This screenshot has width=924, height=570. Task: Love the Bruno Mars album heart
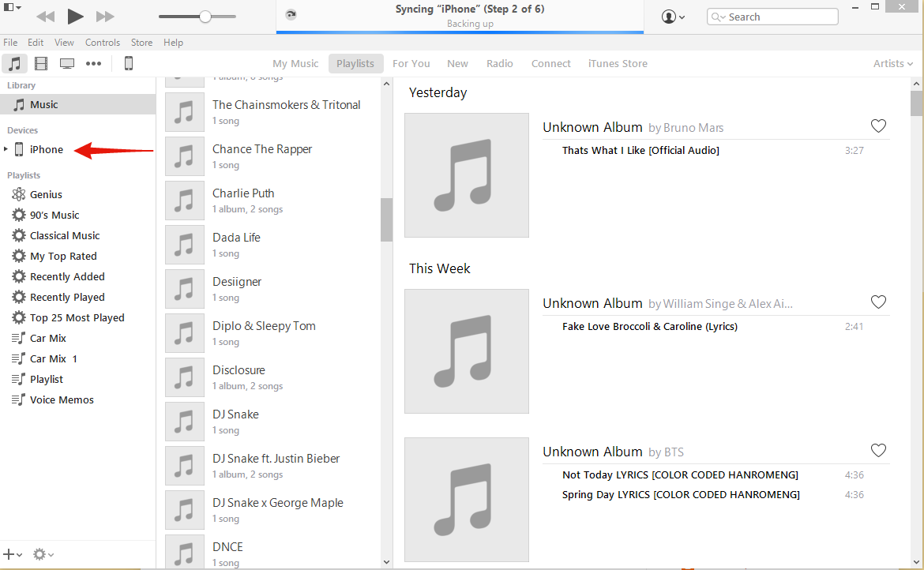point(878,126)
